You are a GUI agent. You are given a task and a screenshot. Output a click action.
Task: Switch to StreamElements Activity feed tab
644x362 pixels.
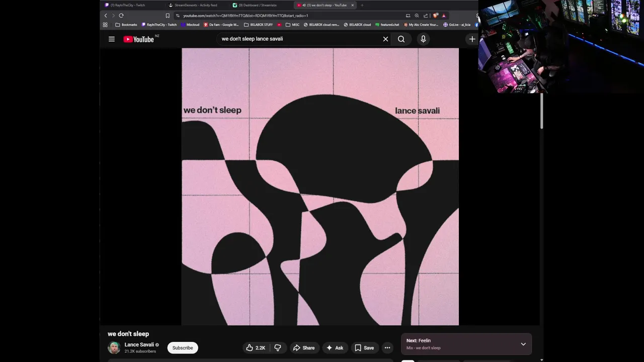[197, 5]
